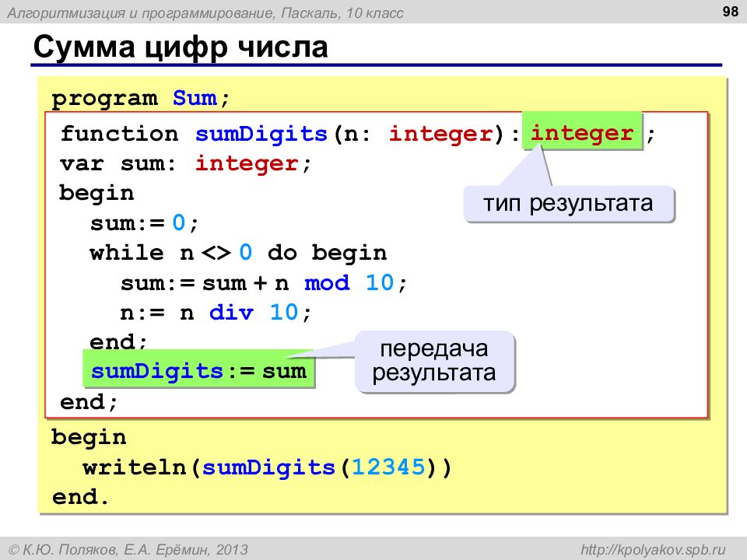This screenshot has width=747, height=560.
Task: Click the "writeln(sumDigits(12345))" line
Action: [x=267, y=467]
